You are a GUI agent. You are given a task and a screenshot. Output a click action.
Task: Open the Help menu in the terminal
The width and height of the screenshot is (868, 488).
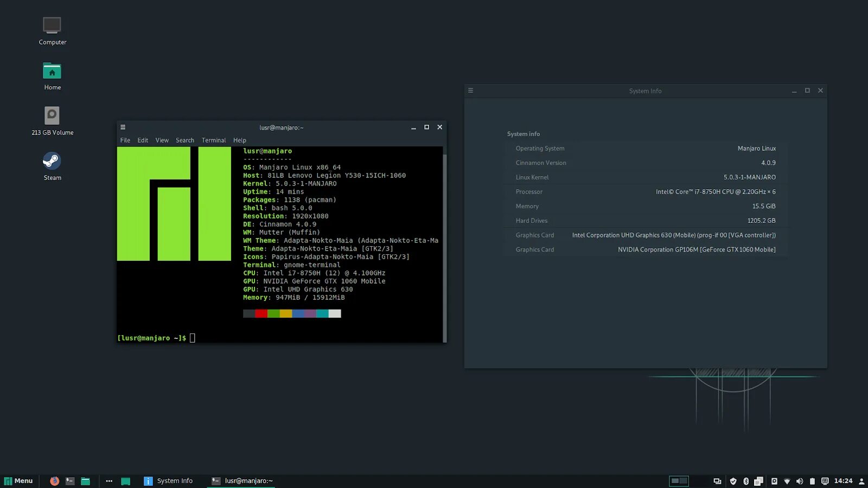point(240,140)
